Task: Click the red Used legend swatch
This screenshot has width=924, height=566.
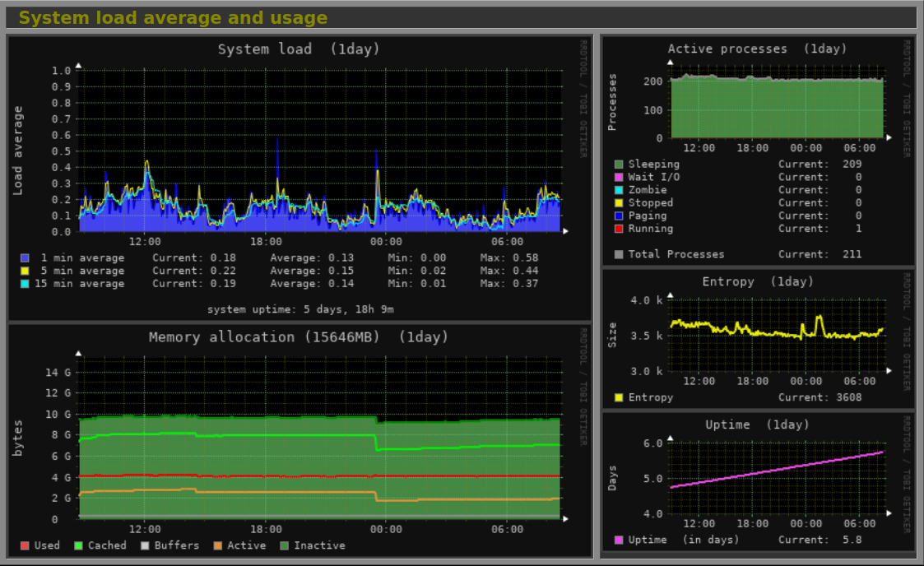Action: pyautogui.click(x=25, y=545)
